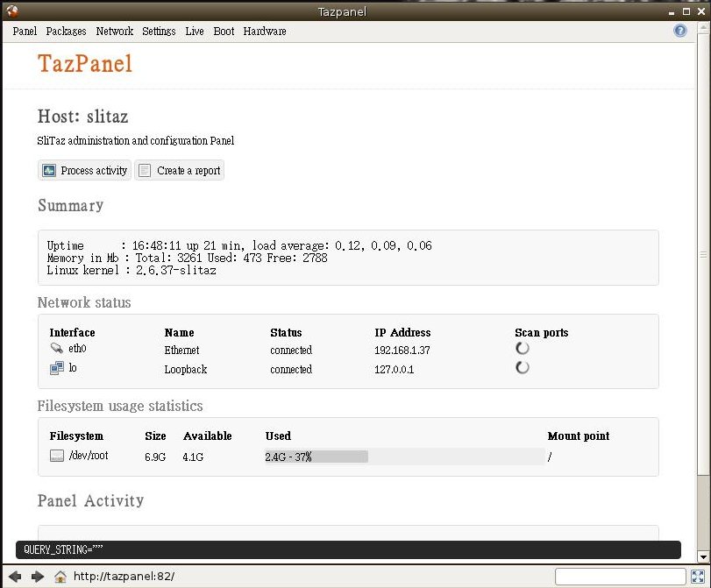Expand the Network menu
The image size is (711, 588).
pyautogui.click(x=115, y=31)
